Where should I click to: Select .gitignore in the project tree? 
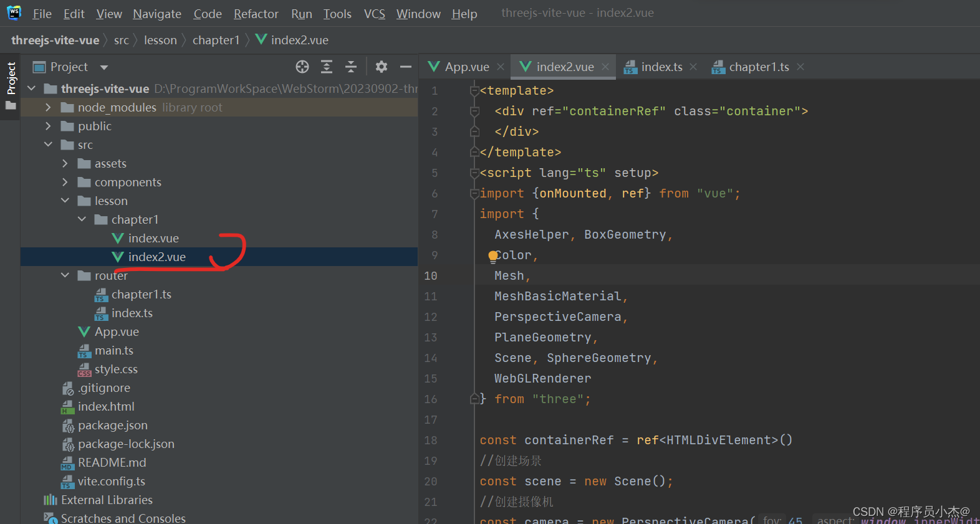coord(103,388)
